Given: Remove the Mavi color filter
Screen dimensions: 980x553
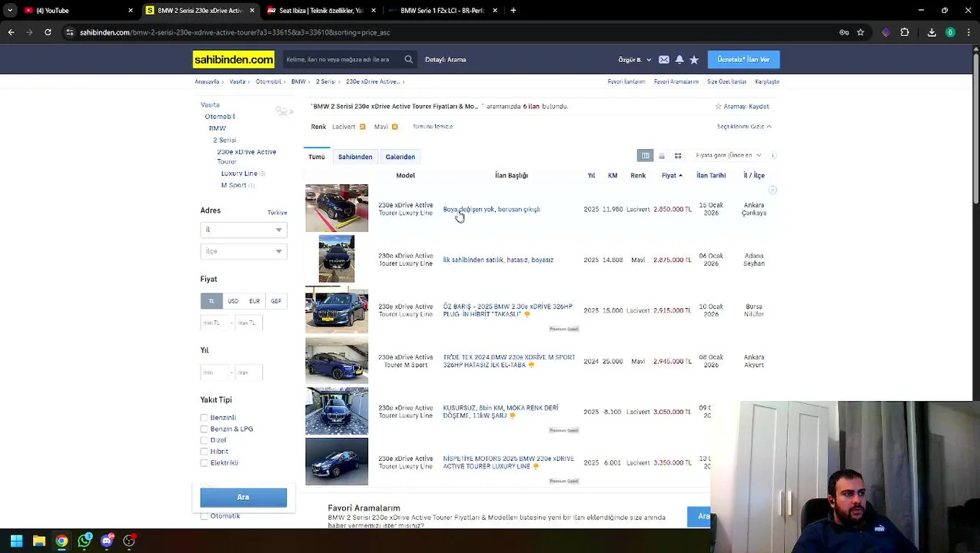Looking at the screenshot, I should click(394, 127).
